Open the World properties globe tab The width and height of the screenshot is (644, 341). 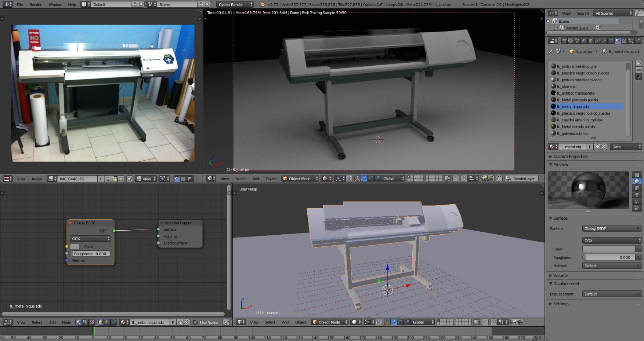coord(584,41)
